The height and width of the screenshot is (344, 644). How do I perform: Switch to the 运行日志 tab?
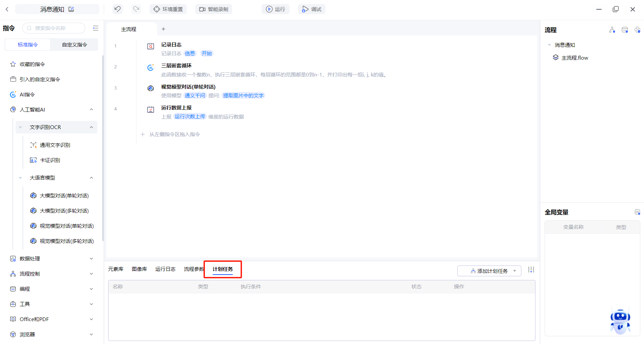click(165, 269)
